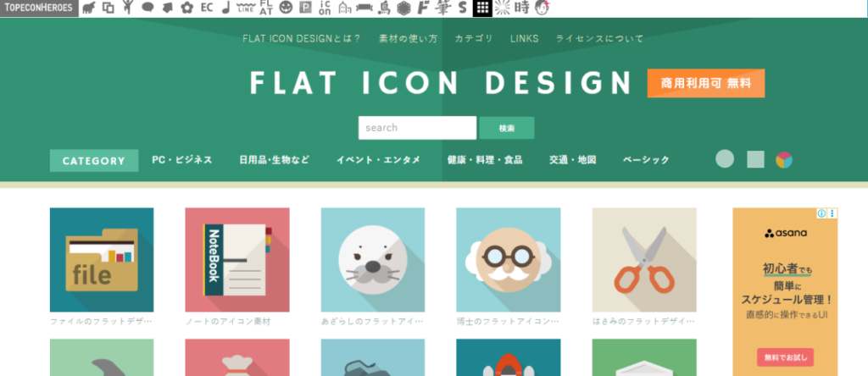Select the circle shape icon style toggle
This screenshot has width=868, height=376.
coord(725,159)
